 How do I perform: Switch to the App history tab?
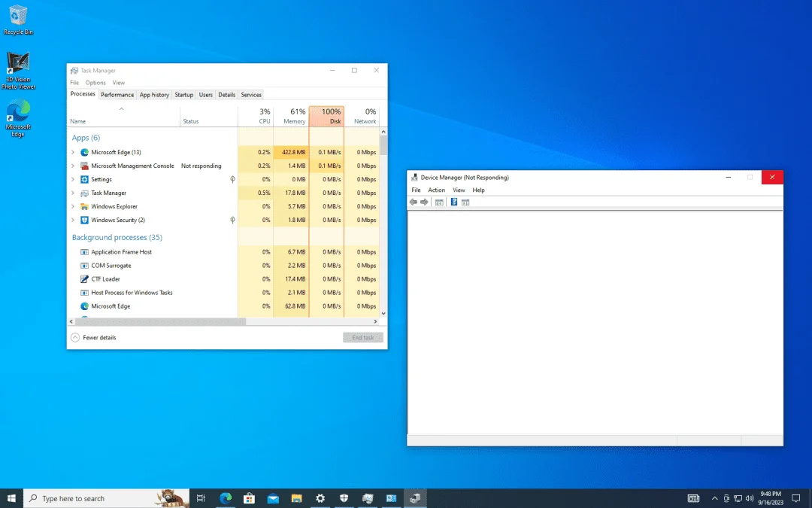click(154, 95)
